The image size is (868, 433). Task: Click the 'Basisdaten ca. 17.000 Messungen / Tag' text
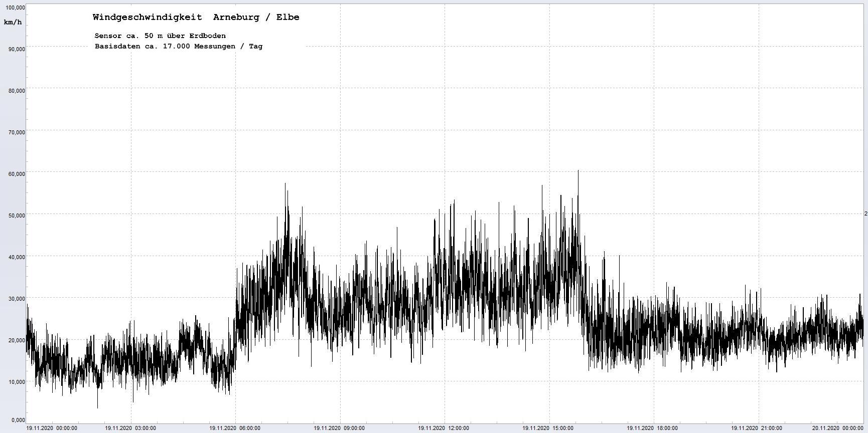pos(178,46)
